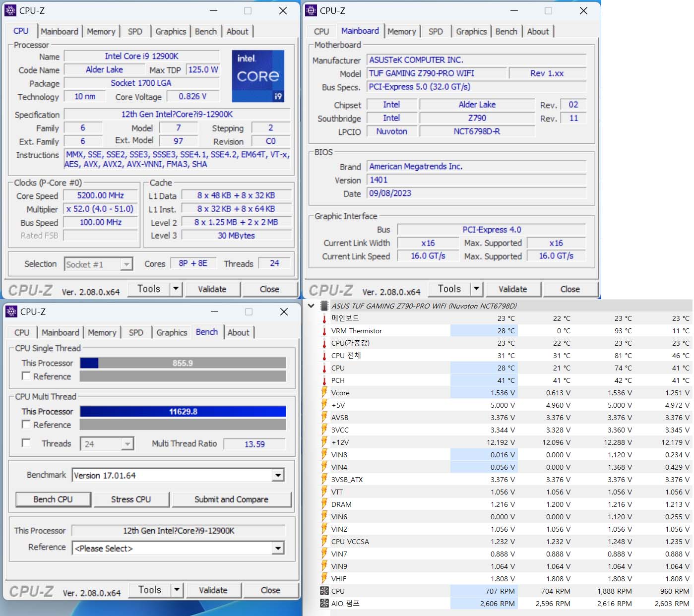Open SPD tab in the Mainboard window
This screenshot has height=616, width=694.
point(436,31)
